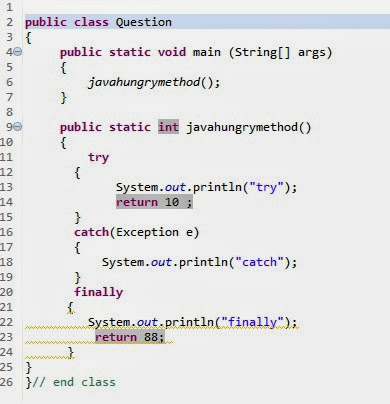Click the "try" string literal
The image size is (390, 404).
pos(266,187)
